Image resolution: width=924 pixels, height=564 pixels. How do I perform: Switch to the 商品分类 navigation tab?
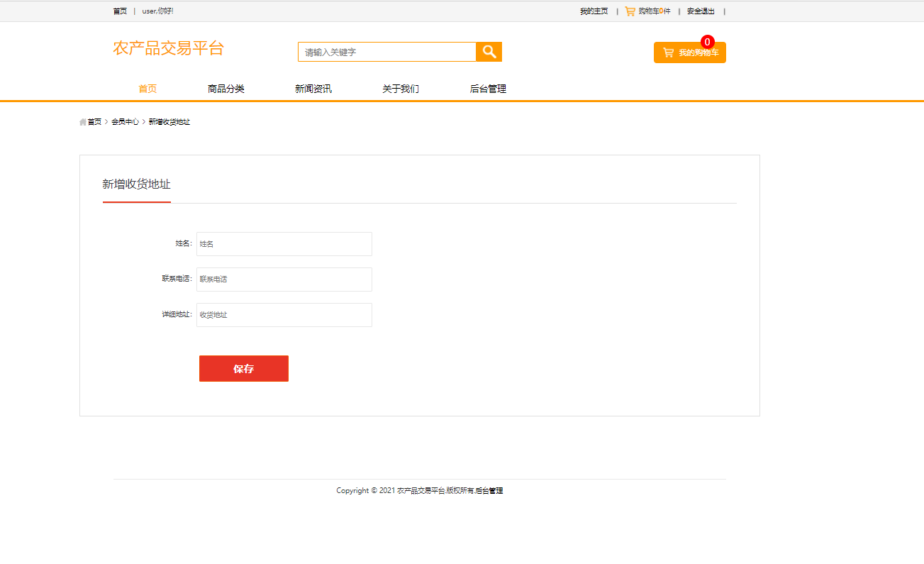[225, 88]
